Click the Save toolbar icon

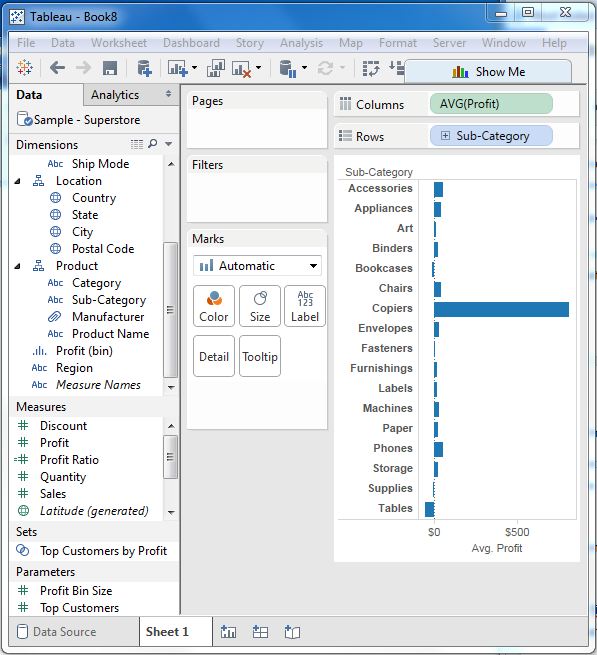(110, 68)
